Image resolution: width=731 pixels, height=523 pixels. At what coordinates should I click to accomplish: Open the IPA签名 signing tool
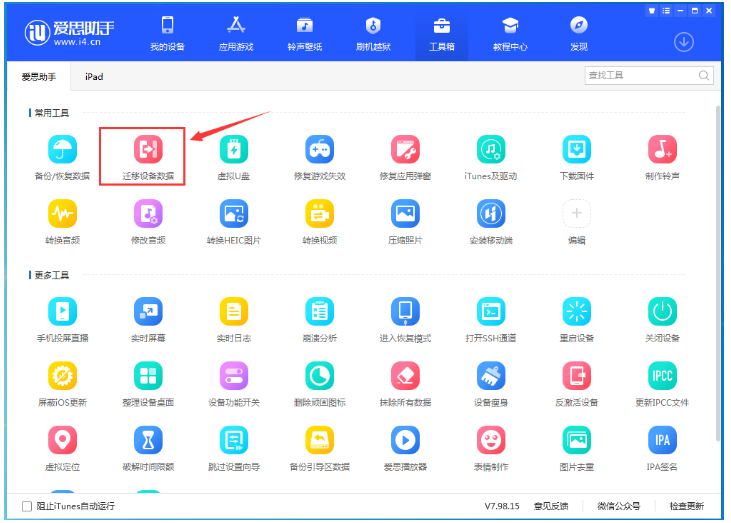click(662, 449)
